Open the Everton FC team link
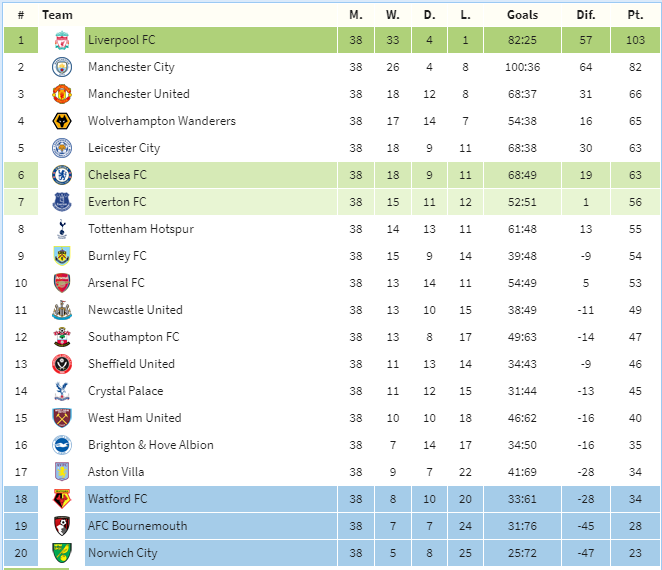Screen dimensions: 662x570 (x=117, y=202)
